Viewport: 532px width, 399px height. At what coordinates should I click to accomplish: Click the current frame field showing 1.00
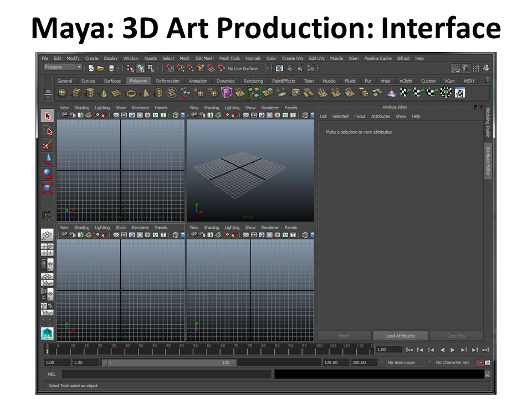pos(389,350)
